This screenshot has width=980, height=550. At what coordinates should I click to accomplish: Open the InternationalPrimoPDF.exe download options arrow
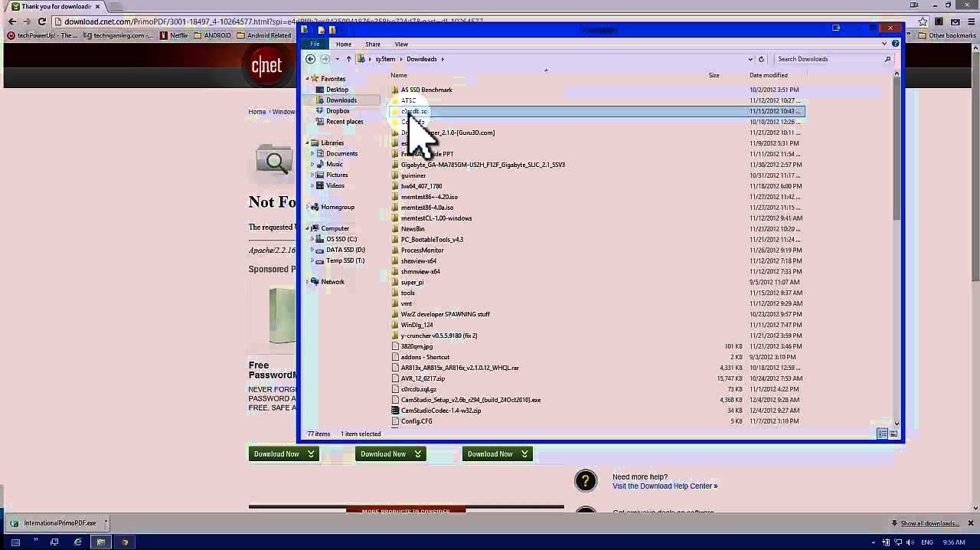point(106,523)
